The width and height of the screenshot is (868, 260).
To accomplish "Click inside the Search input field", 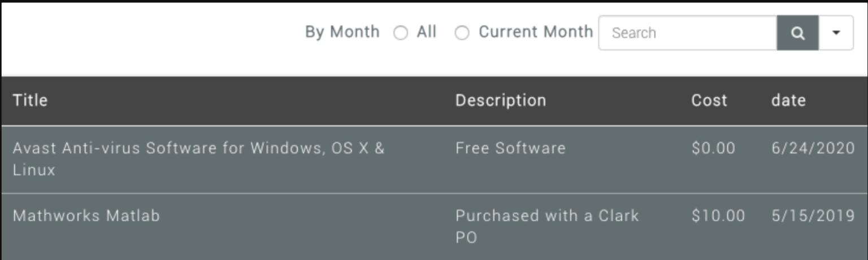I will click(x=687, y=33).
